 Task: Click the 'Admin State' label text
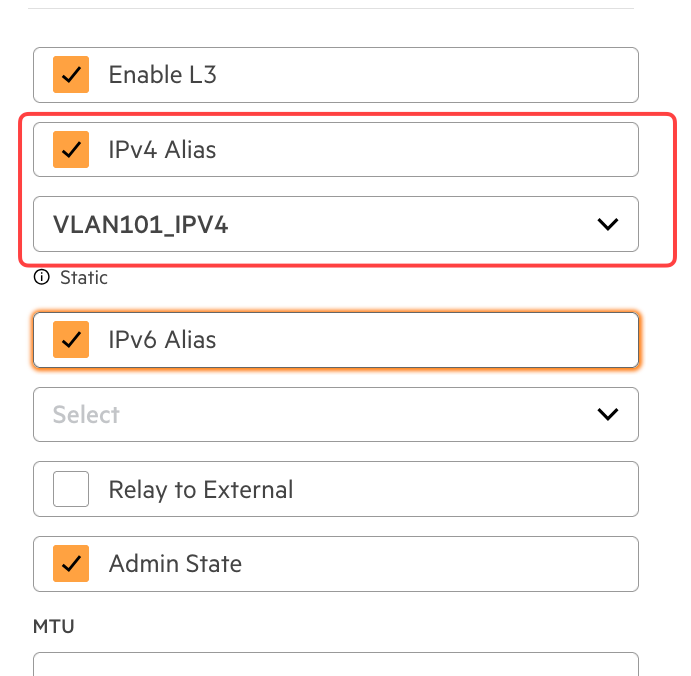175,564
